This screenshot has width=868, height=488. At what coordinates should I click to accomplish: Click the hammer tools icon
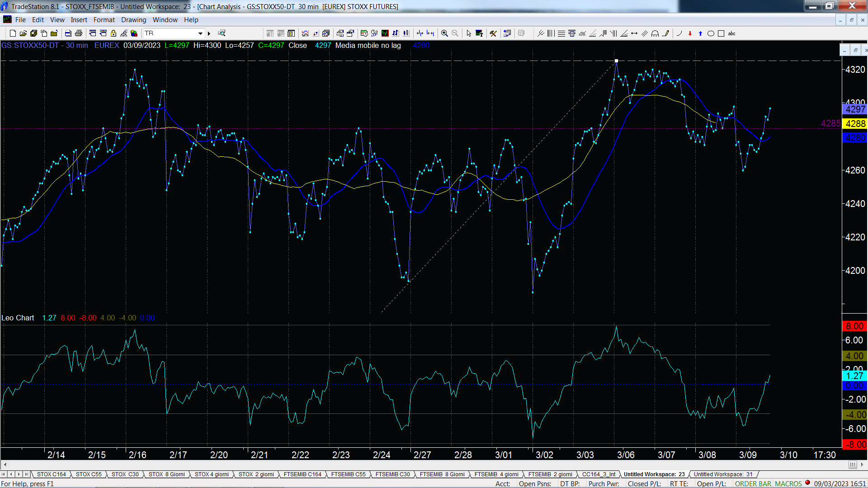pos(493,33)
